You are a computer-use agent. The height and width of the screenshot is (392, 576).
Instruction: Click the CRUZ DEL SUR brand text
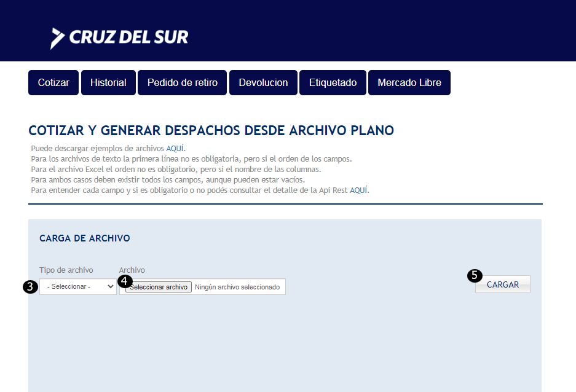(x=129, y=37)
